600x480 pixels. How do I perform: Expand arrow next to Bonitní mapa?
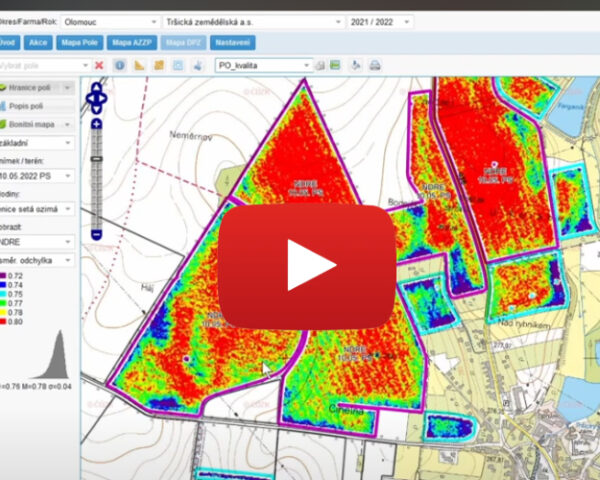pyautogui.click(x=67, y=124)
